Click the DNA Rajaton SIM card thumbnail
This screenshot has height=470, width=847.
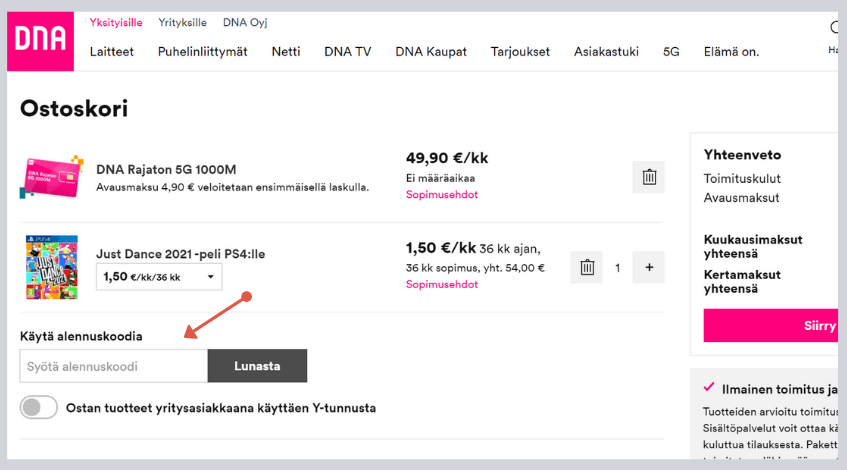pyautogui.click(x=52, y=177)
